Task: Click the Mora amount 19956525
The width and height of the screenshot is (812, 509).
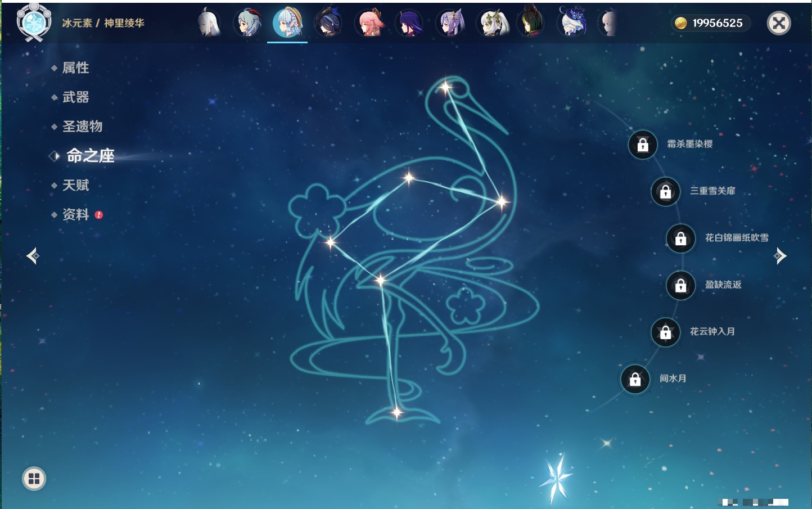Action: click(x=718, y=23)
